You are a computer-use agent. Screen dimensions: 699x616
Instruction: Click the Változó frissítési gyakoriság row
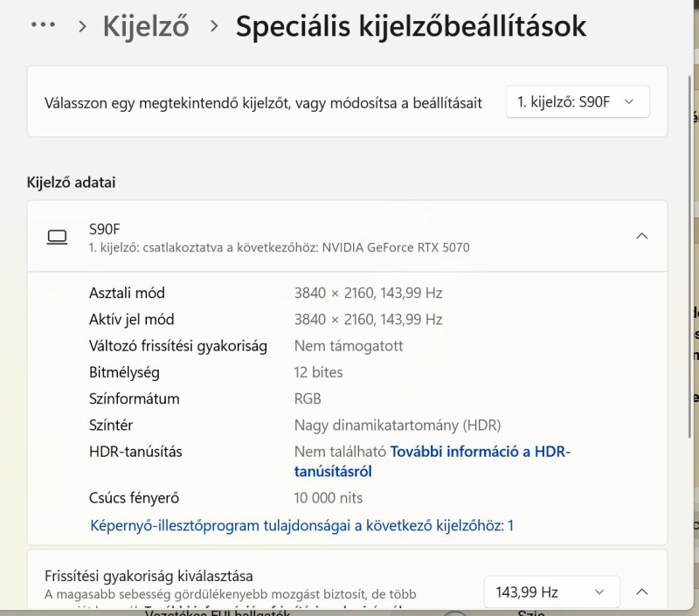[x=178, y=346]
